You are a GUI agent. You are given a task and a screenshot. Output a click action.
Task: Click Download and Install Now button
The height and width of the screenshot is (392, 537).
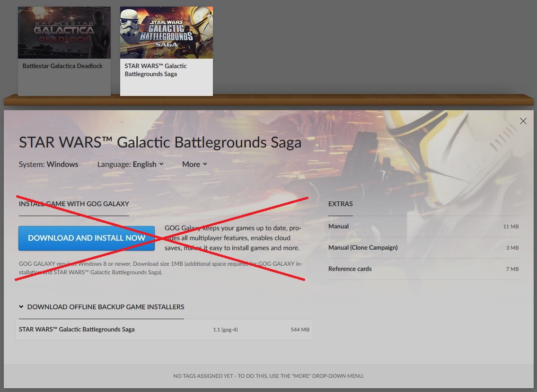pos(87,238)
